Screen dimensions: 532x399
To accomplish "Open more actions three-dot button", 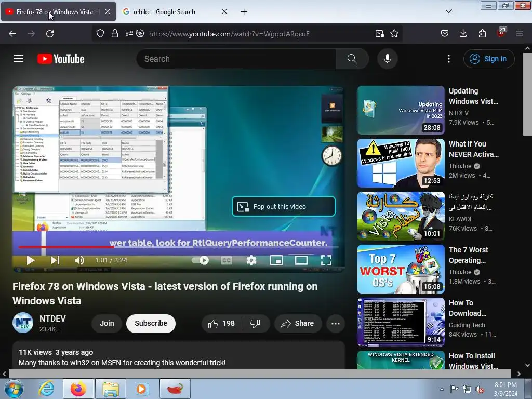I will pos(336,323).
